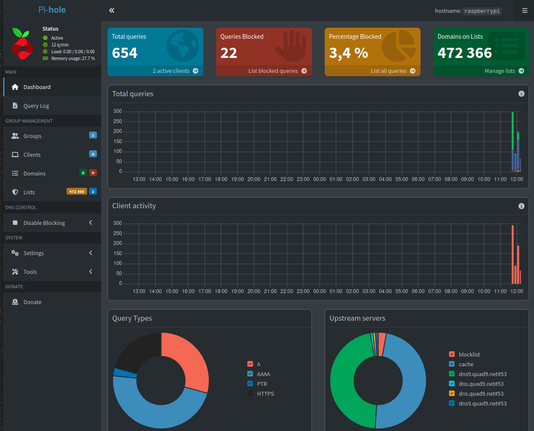Click the Groups people icon
534x431 pixels.
coord(15,136)
